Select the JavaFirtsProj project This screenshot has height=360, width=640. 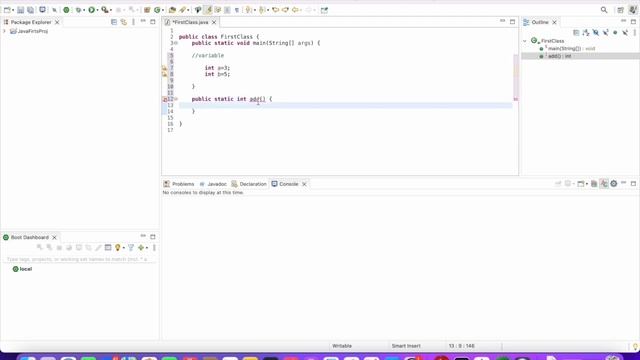[29, 31]
